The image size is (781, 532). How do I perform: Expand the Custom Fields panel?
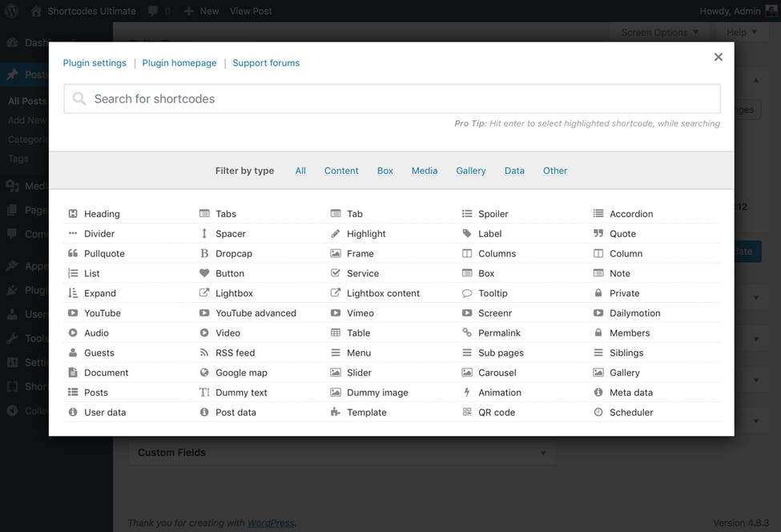click(x=344, y=452)
